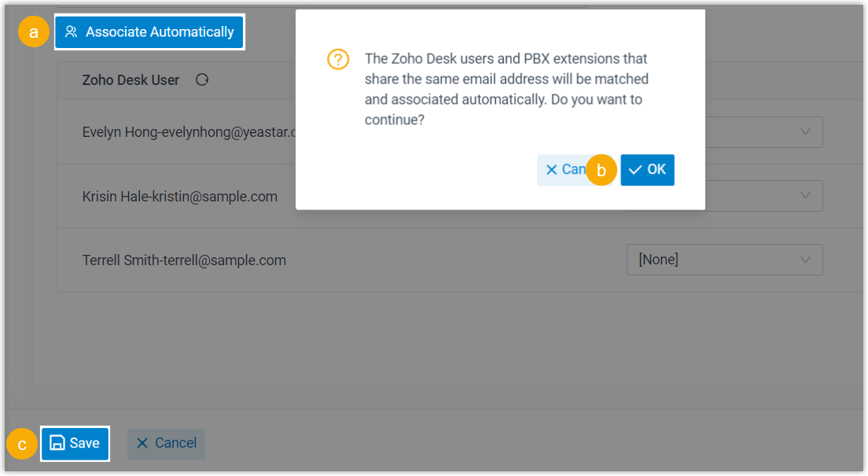Image resolution: width=868 pixels, height=476 pixels.
Task: Click the orange callout marker 'a'
Action: 33,32
